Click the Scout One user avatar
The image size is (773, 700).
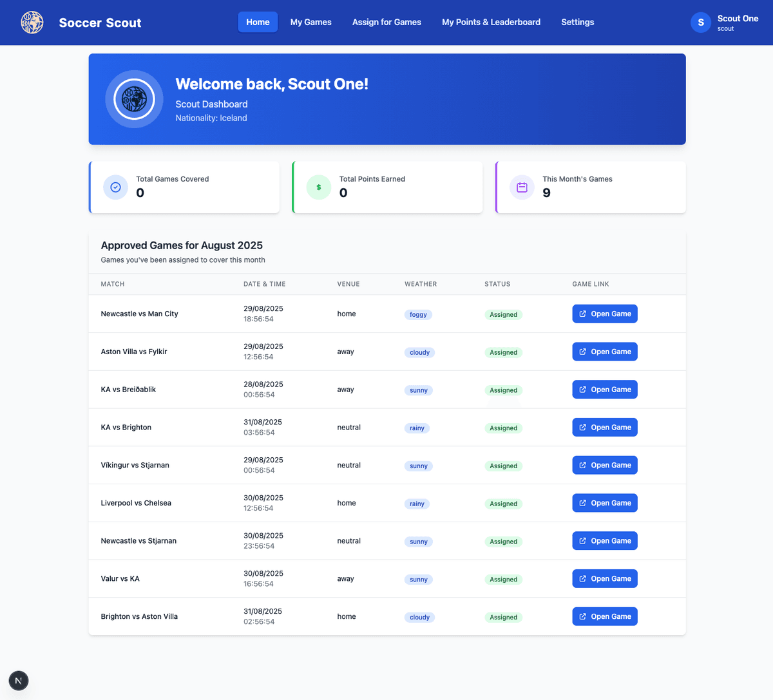point(701,23)
